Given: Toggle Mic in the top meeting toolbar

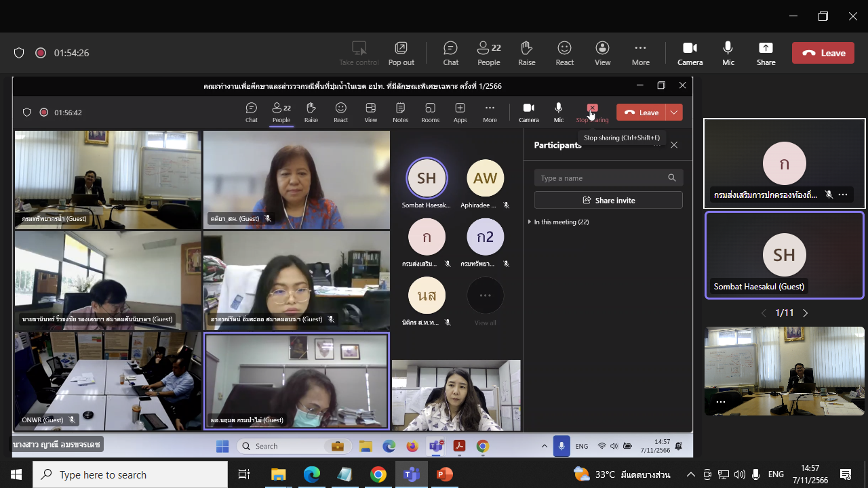Looking at the screenshot, I should (728, 54).
